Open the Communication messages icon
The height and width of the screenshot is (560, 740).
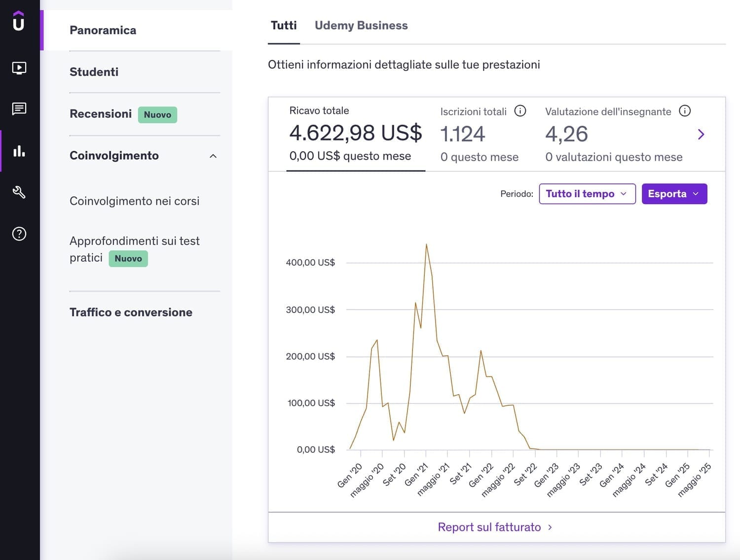click(x=19, y=108)
